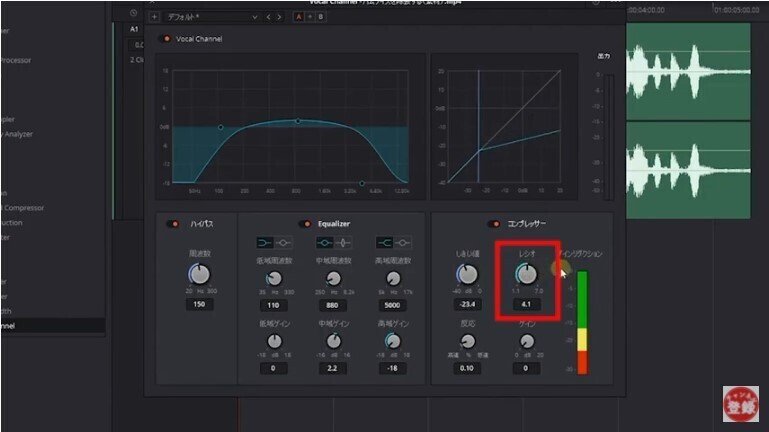Screen dimensions: 769x432
Task: Click the A1 track header label
Action: coord(134,29)
